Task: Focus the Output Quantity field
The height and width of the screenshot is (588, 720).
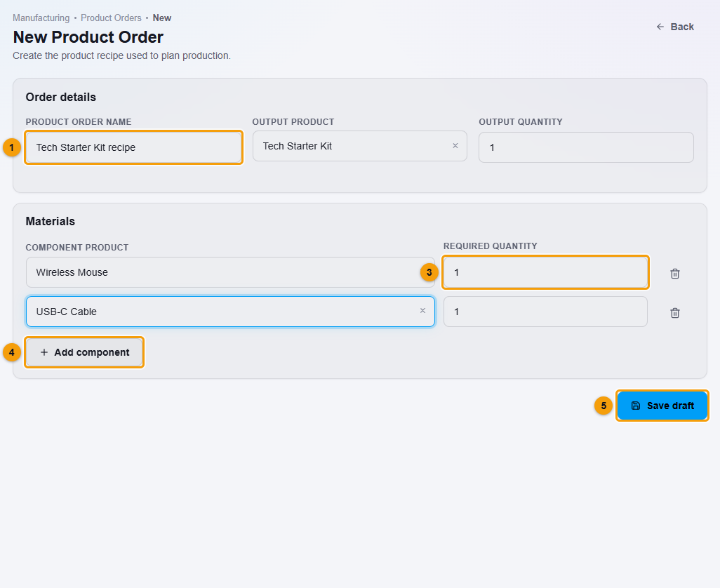Action: click(586, 147)
